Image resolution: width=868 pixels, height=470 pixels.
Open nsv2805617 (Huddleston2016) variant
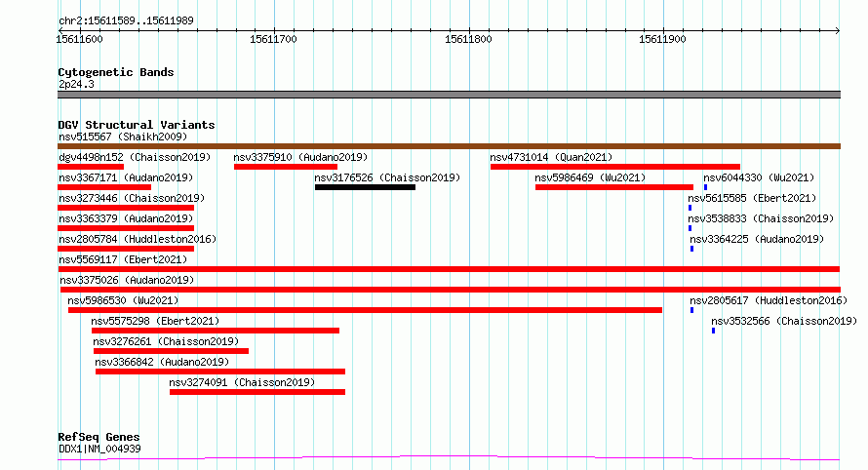(x=769, y=300)
